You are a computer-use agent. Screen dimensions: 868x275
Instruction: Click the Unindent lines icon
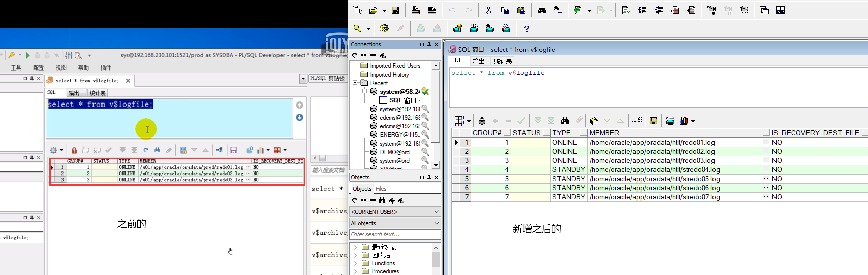coord(659,10)
